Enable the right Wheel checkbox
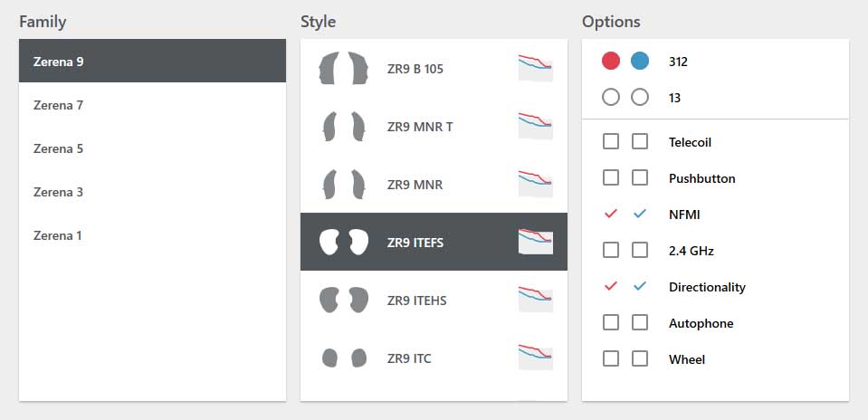868x420 pixels. coord(640,358)
